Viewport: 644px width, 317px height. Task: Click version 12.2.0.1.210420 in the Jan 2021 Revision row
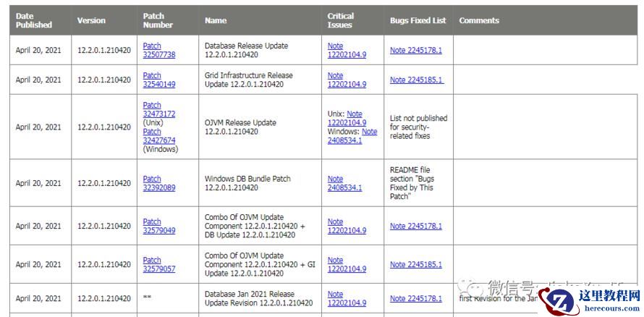point(104,298)
